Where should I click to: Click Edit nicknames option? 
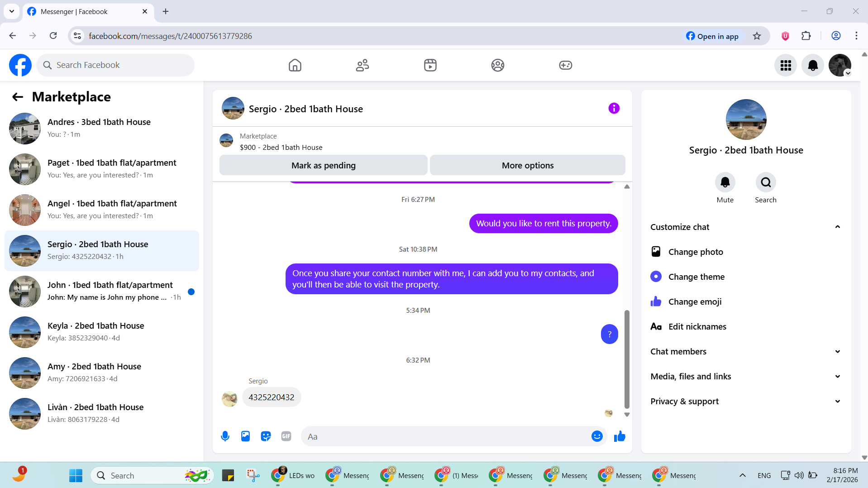746,326
